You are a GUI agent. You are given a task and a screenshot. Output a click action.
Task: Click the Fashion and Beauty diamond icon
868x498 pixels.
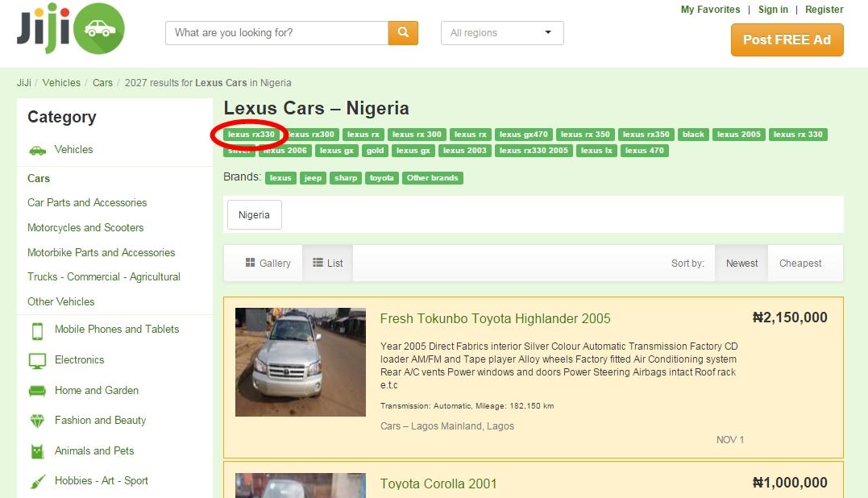[37, 421]
